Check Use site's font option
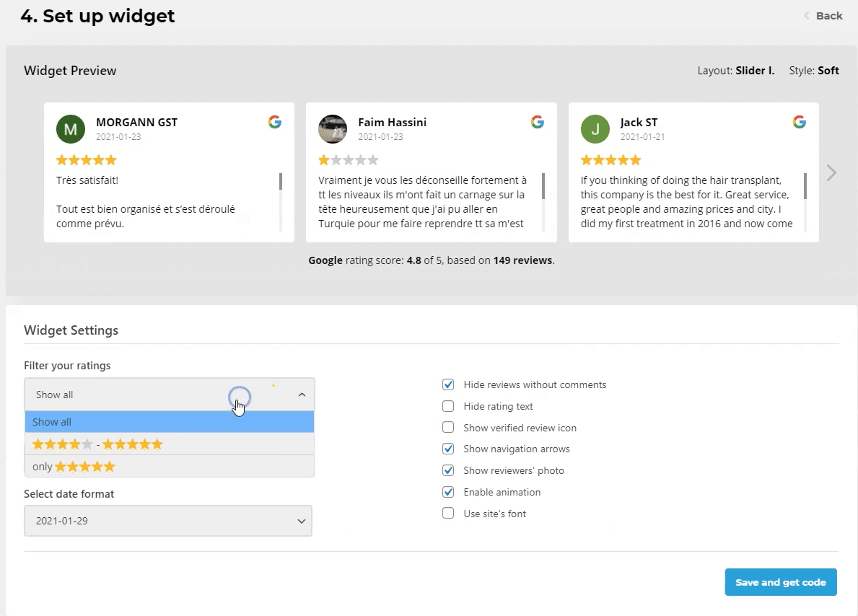 point(448,513)
